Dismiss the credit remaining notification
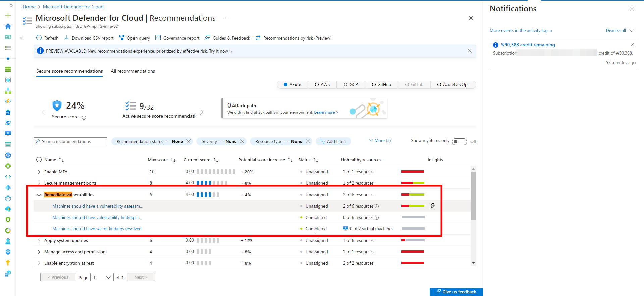 click(x=632, y=45)
